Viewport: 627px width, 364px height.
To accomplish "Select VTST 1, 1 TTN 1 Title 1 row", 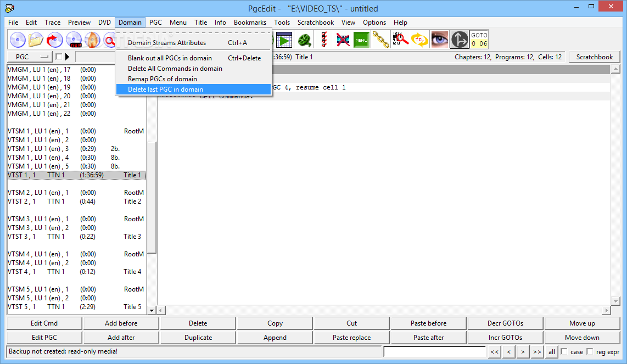I will tap(76, 175).
